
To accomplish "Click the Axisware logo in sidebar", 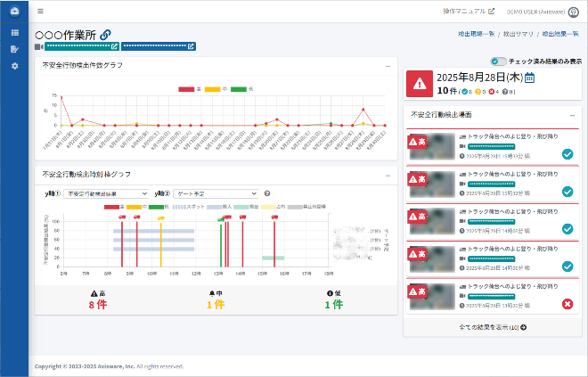I will 14,11.
